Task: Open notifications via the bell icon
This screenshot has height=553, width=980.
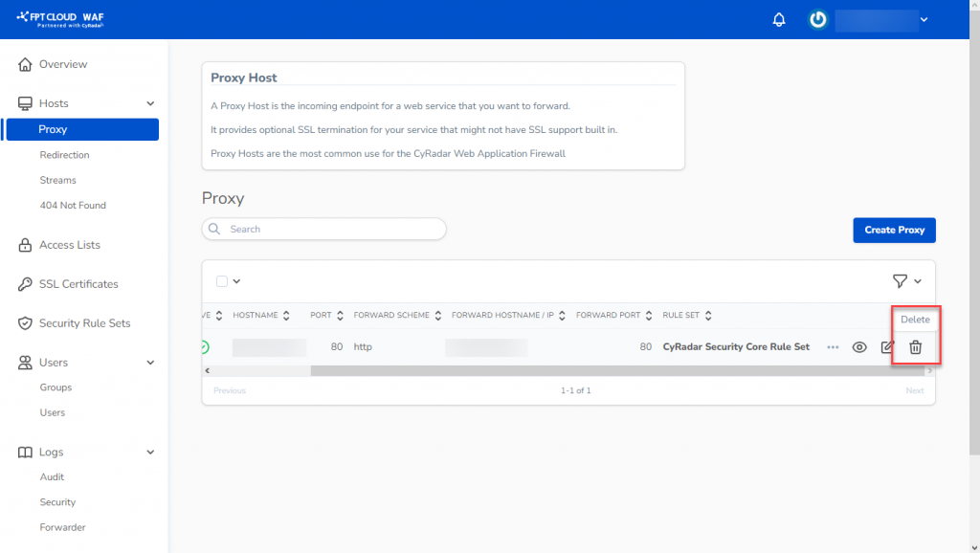Action: click(x=778, y=19)
